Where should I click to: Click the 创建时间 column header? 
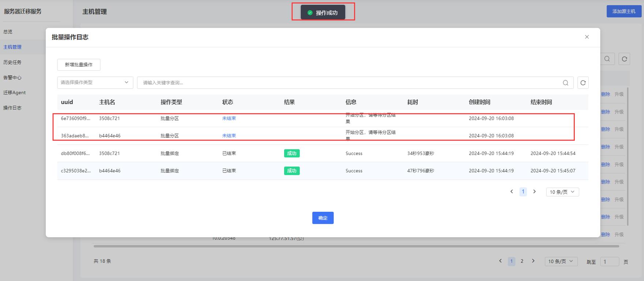pyautogui.click(x=480, y=102)
